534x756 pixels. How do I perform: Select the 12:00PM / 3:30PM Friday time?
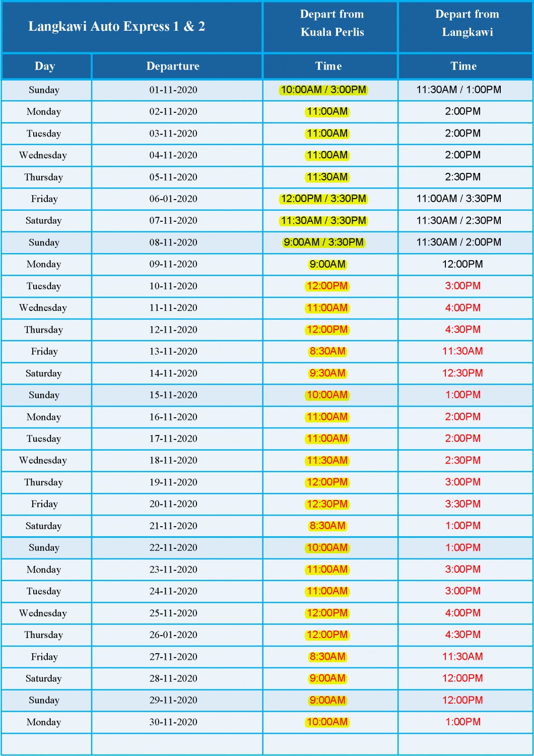pyautogui.click(x=323, y=199)
